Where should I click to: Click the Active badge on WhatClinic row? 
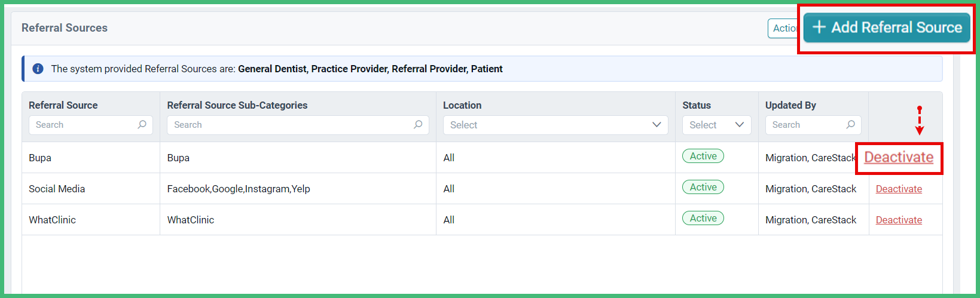pyautogui.click(x=703, y=218)
